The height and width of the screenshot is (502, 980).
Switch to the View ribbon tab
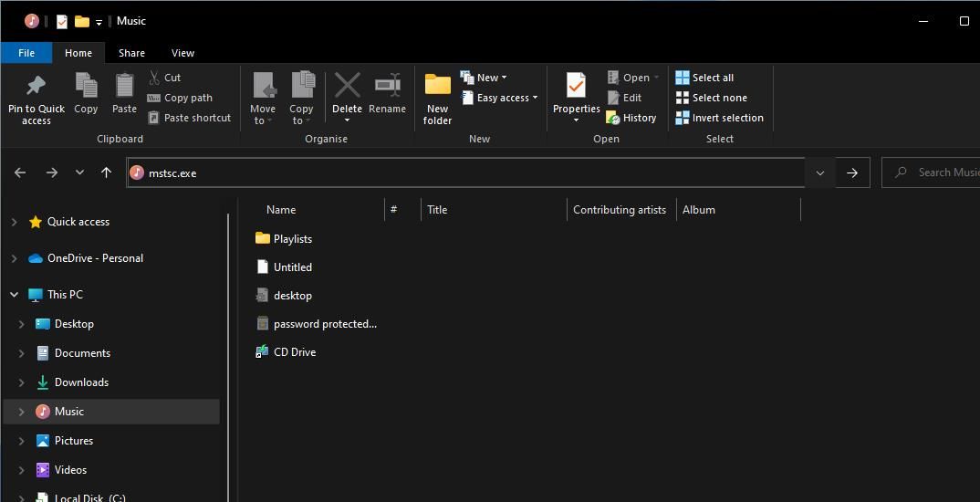coord(182,53)
